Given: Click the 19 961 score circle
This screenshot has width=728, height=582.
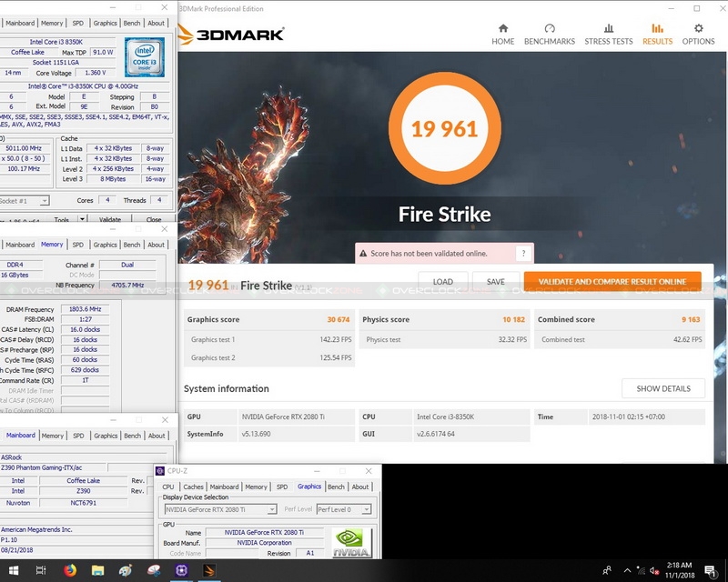Looking at the screenshot, I should coord(444,128).
